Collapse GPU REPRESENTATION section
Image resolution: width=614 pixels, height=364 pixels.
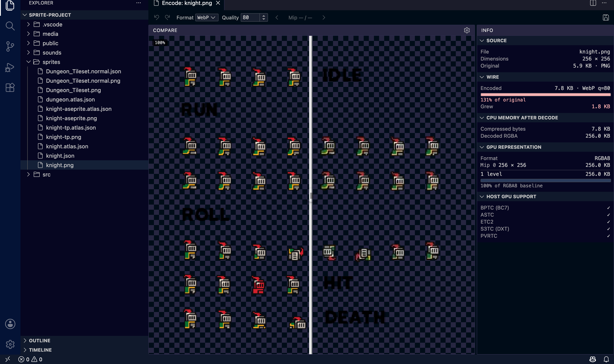[x=545, y=147]
